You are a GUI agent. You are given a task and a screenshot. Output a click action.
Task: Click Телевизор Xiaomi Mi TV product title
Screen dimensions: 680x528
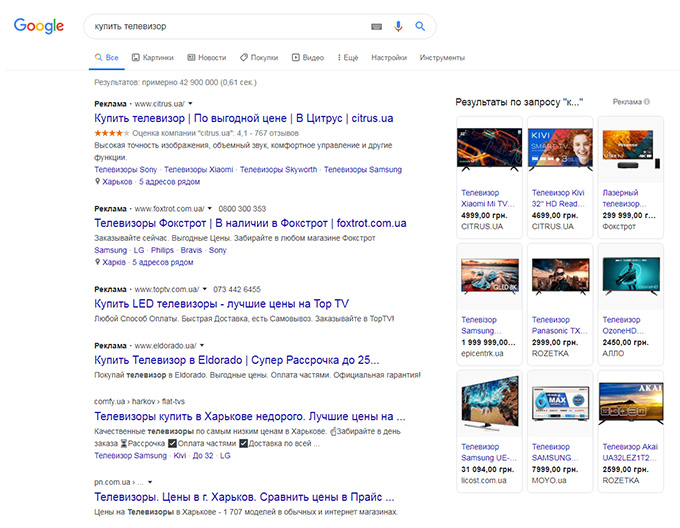487,198
